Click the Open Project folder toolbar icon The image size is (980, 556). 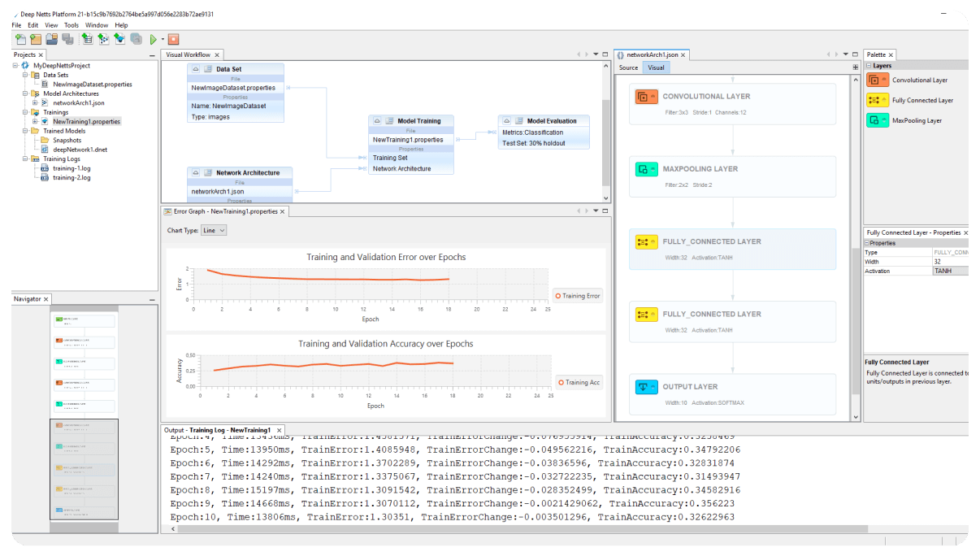click(x=51, y=38)
